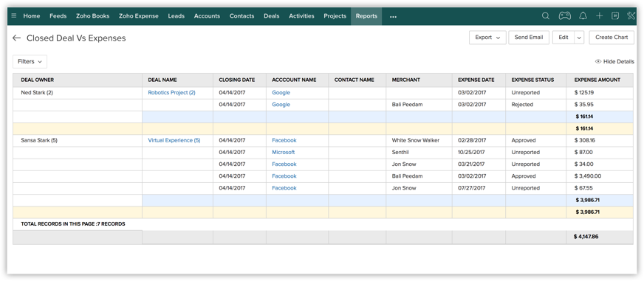The image size is (644, 281).
Task: Select the Reports tab
Action: pyautogui.click(x=366, y=16)
